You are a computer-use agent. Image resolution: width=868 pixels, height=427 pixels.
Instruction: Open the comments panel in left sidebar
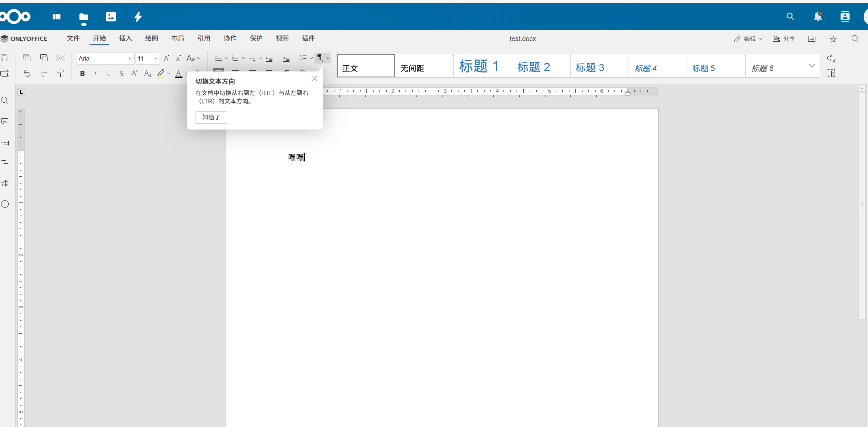pyautogui.click(x=5, y=121)
